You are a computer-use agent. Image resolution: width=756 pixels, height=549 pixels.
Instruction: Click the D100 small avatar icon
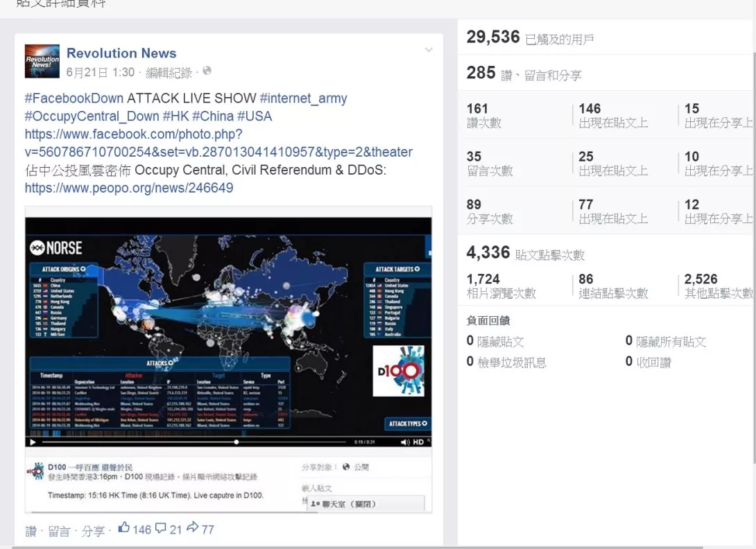point(35,471)
